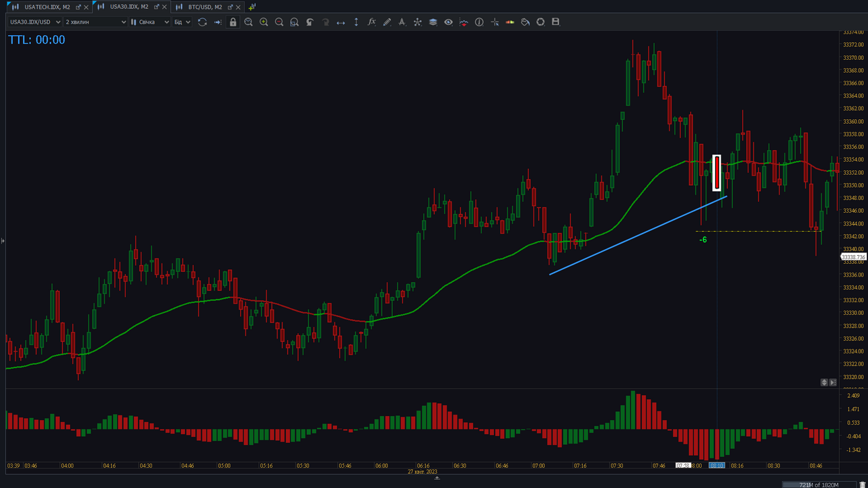Viewport: 868px width, 488px height.
Task: Select the white highlighted candle rectangle
Action: click(717, 173)
